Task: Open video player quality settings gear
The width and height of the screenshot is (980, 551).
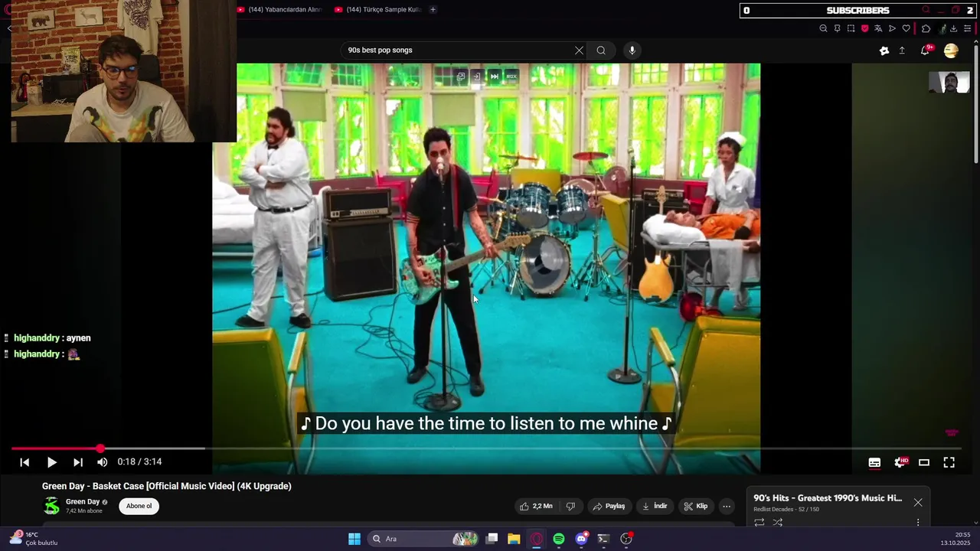Action: coord(900,462)
